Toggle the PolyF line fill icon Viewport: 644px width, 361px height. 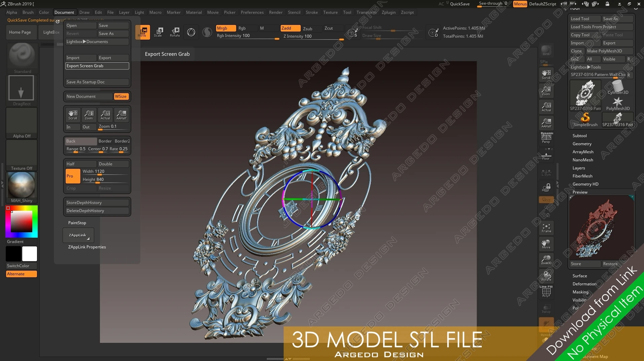coord(546,291)
